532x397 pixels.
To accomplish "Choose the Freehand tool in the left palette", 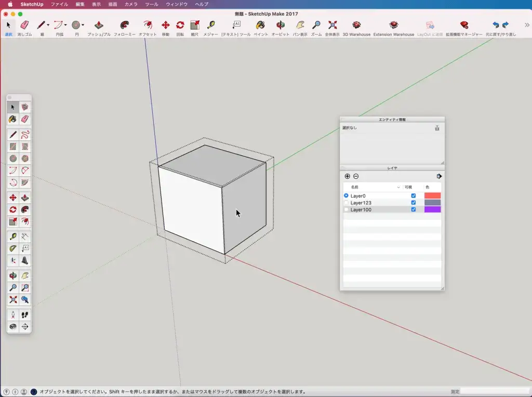I will pyautogui.click(x=25, y=135).
